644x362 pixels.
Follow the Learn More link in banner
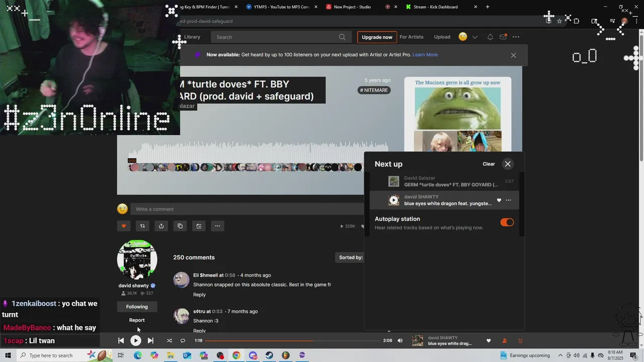click(x=425, y=54)
